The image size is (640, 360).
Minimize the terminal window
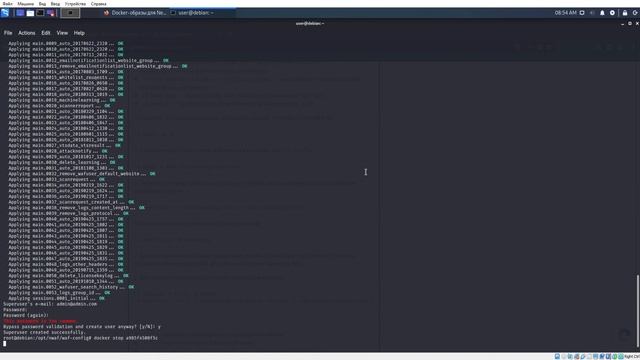point(622,24)
